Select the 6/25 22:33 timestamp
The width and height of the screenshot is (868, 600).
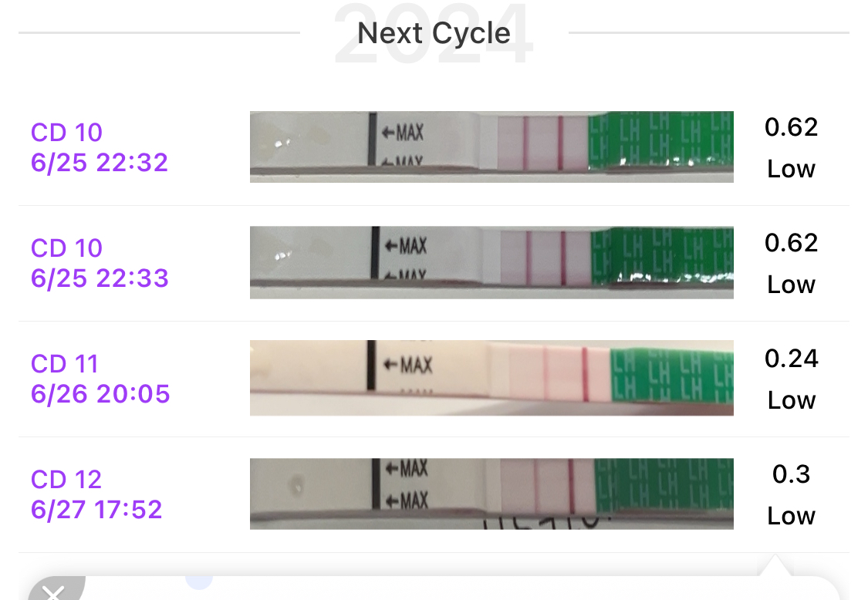(100, 278)
